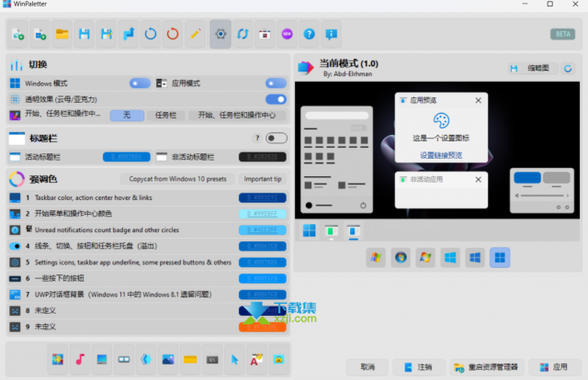The image size is (588, 380).
Task: Close the 非活动应用 preview window
Action: 478,180
